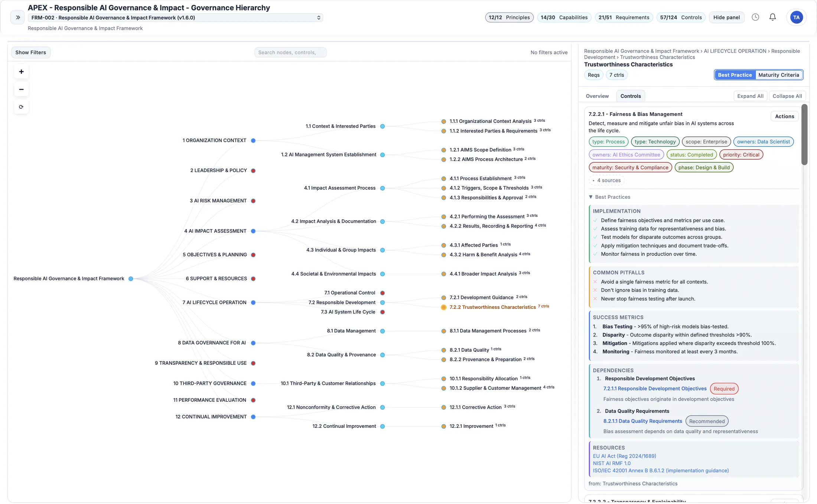Expand the sidebar with double-chevron icon
The image size is (817, 504).
[x=17, y=17]
